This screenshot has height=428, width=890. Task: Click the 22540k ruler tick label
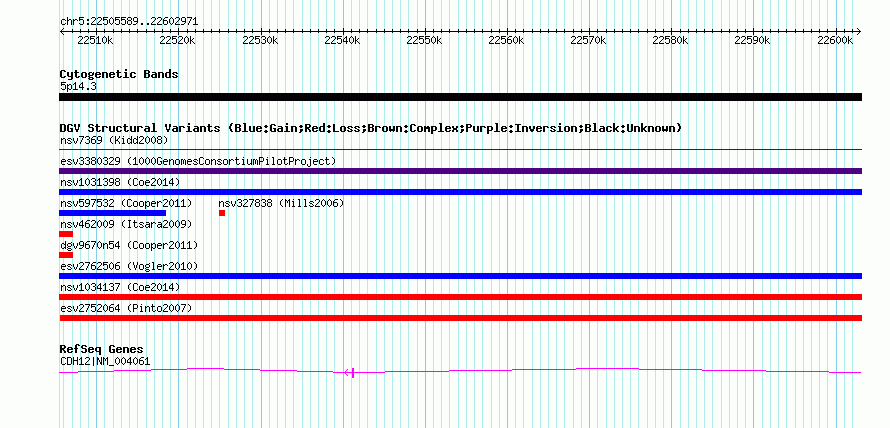(343, 40)
